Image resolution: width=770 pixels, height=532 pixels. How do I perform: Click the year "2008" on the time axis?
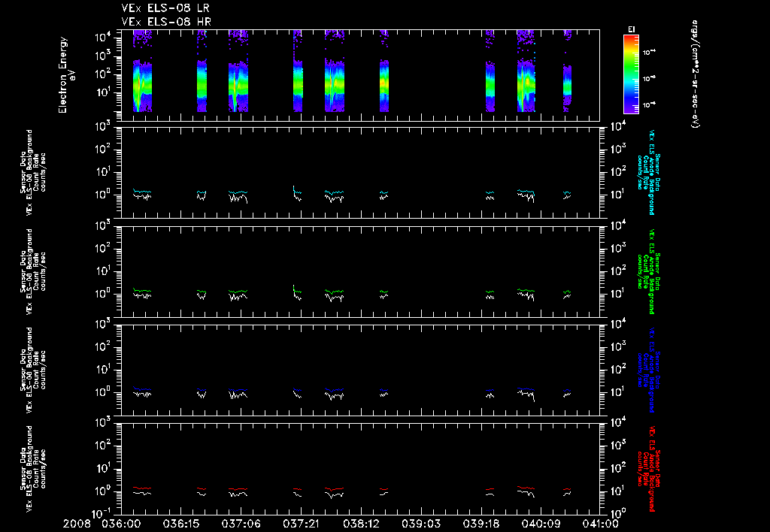77,524
